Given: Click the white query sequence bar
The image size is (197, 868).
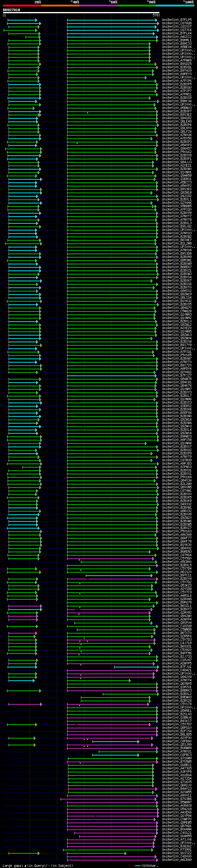Looking at the screenshot, I should [81, 13].
